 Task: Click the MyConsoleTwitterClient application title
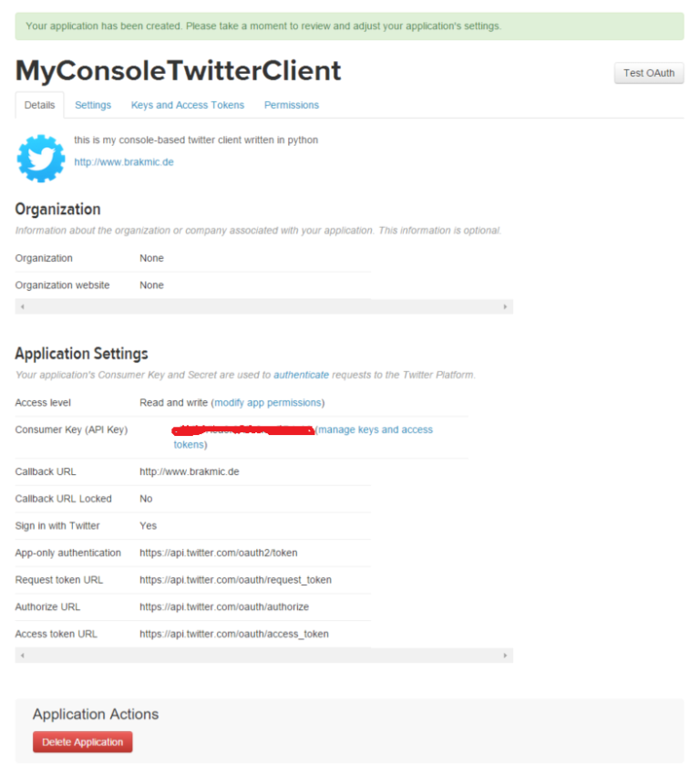click(x=179, y=70)
